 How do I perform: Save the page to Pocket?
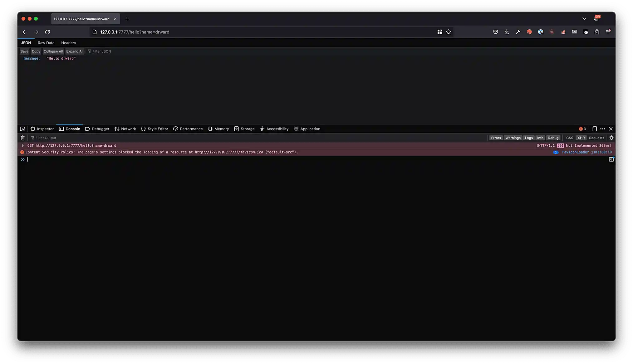click(496, 32)
